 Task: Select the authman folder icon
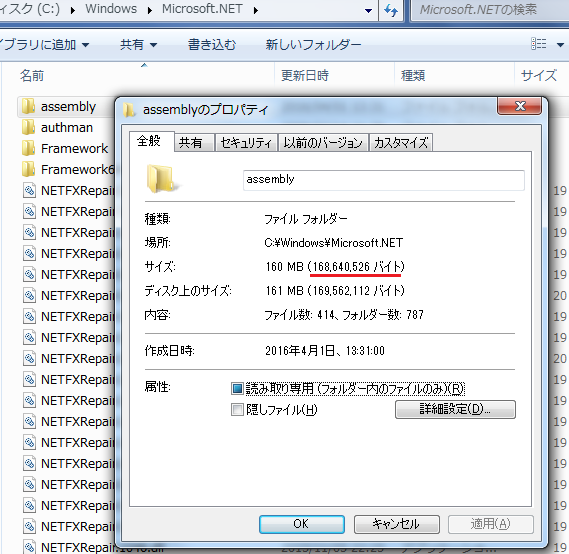[x=28, y=128]
